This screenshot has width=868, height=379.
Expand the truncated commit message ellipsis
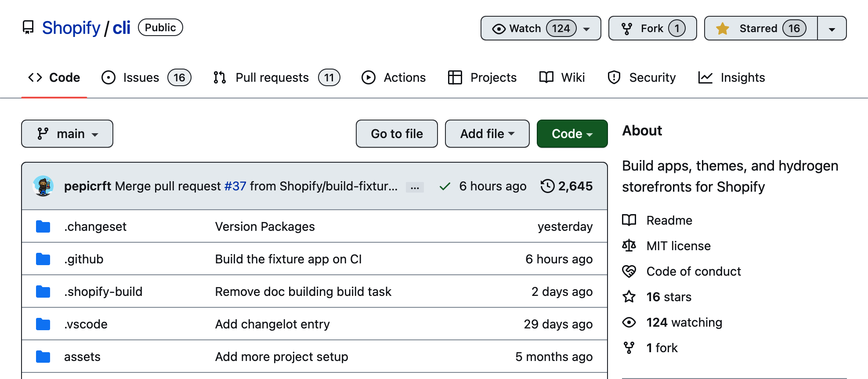point(415,187)
